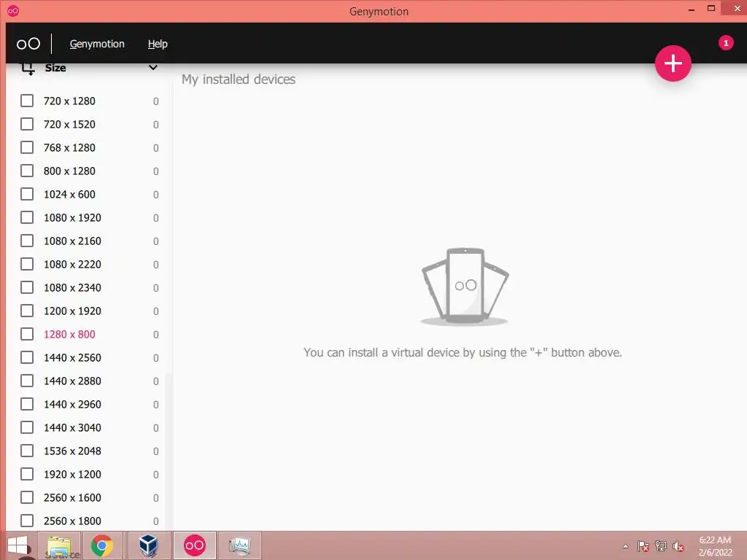This screenshot has width=747, height=560.
Task: Click the Genymotion oO logo in header
Action: 28,44
